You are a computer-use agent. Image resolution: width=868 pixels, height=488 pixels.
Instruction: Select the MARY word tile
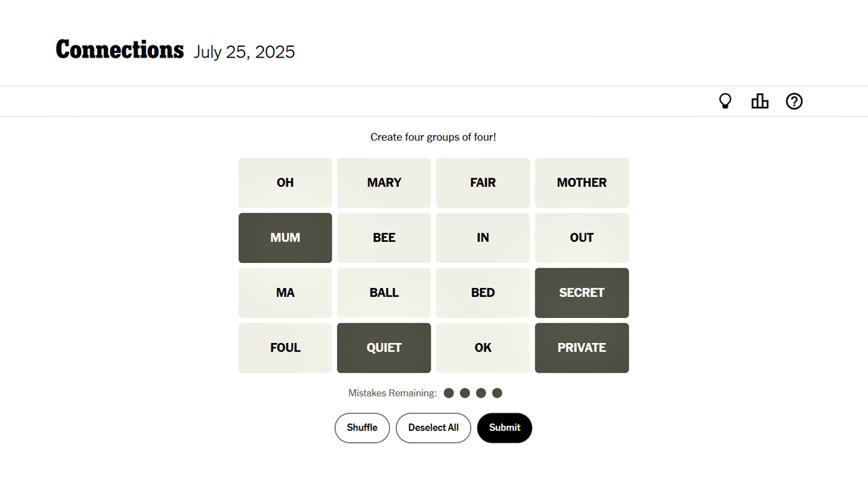[x=384, y=183]
